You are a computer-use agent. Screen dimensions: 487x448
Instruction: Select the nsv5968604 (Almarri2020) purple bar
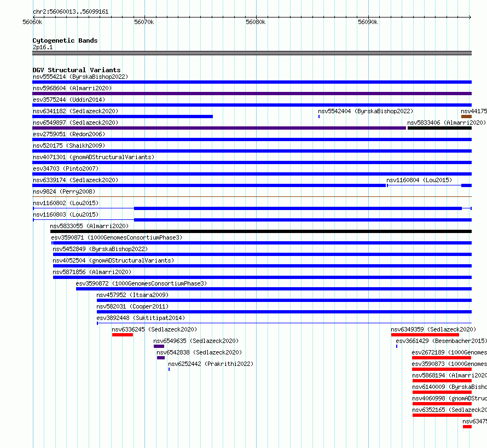(x=252, y=94)
